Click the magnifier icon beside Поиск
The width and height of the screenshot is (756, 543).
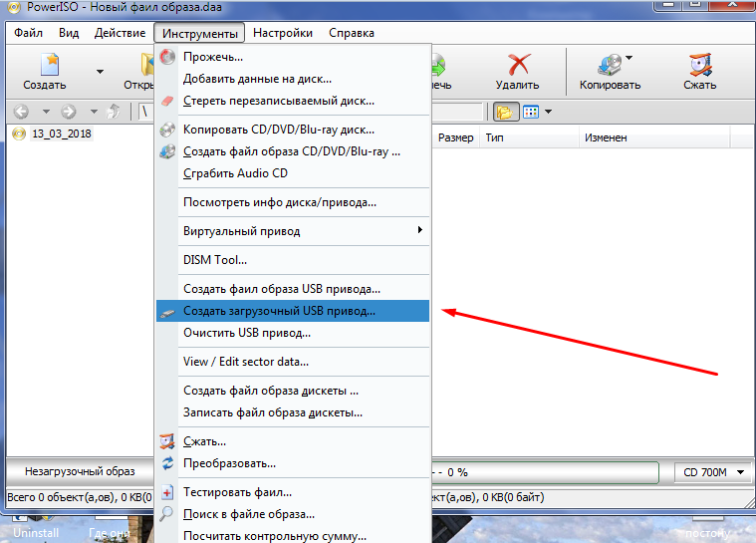[x=166, y=514]
